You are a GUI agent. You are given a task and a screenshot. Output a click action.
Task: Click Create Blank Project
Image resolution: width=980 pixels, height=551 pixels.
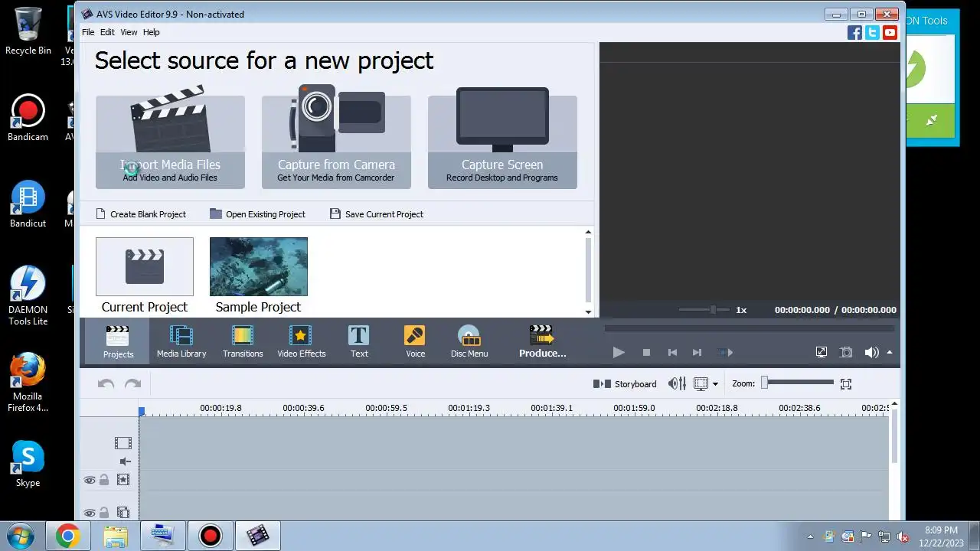click(141, 214)
